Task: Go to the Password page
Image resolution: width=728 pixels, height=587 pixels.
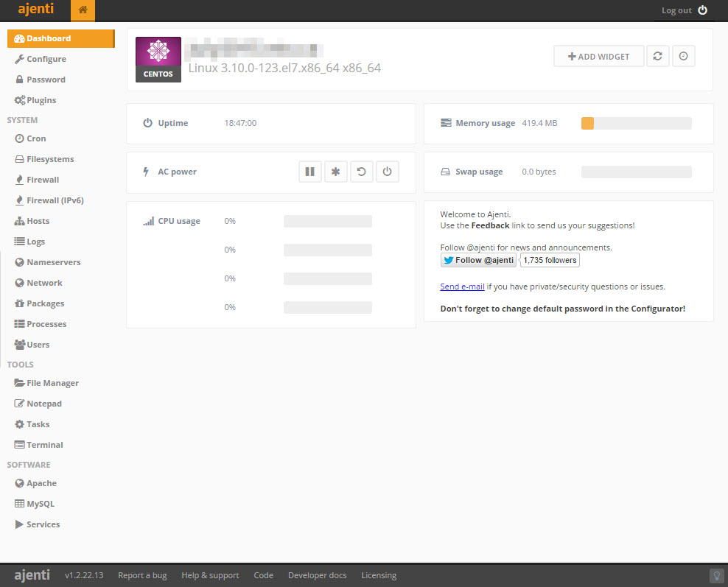Action: pos(40,80)
